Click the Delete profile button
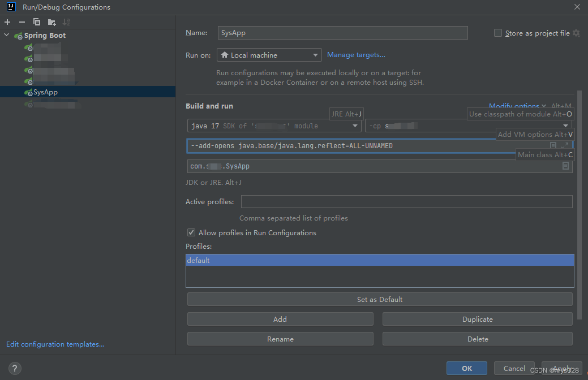This screenshot has width=588, height=380. click(478, 339)
